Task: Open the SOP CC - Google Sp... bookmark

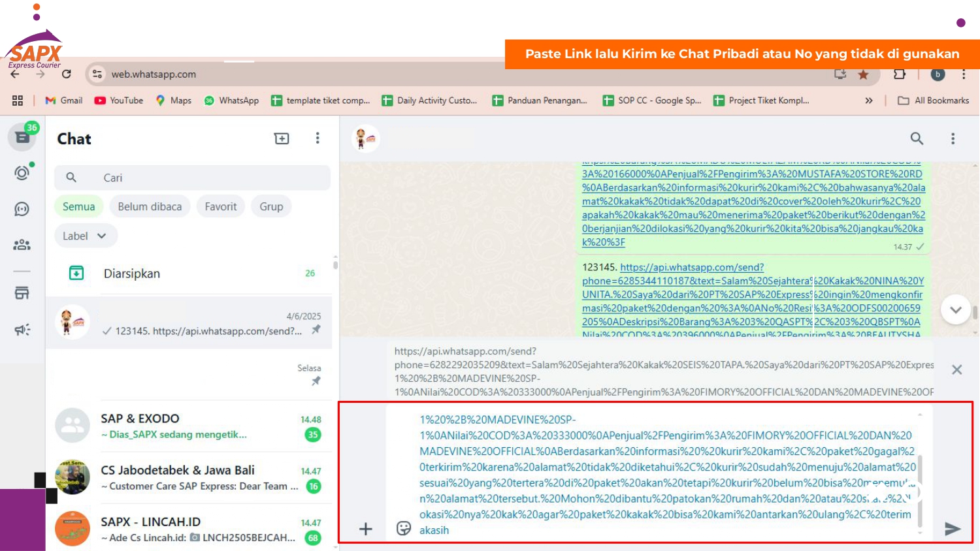Action: tap(652, 101)
